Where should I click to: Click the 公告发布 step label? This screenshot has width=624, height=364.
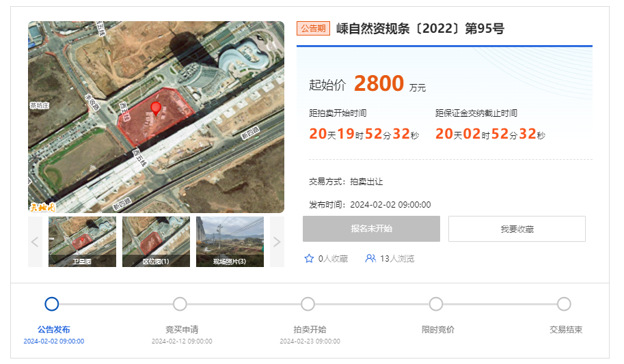(54, 329)
